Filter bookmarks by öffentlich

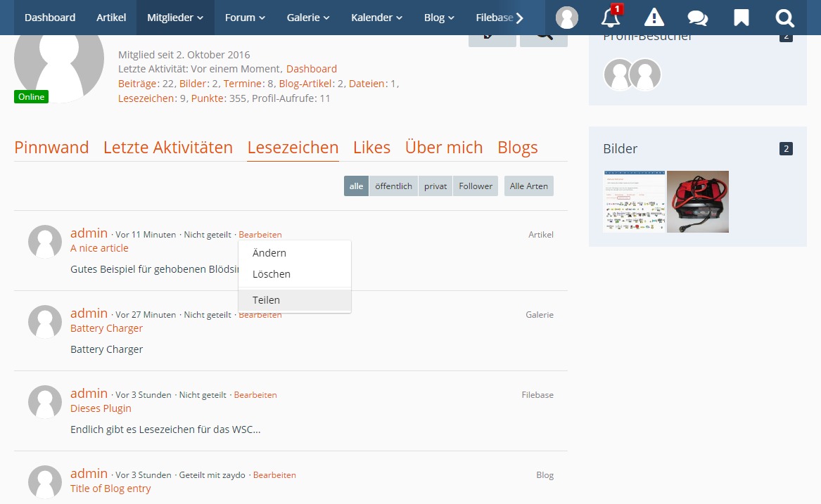[393, 186]
